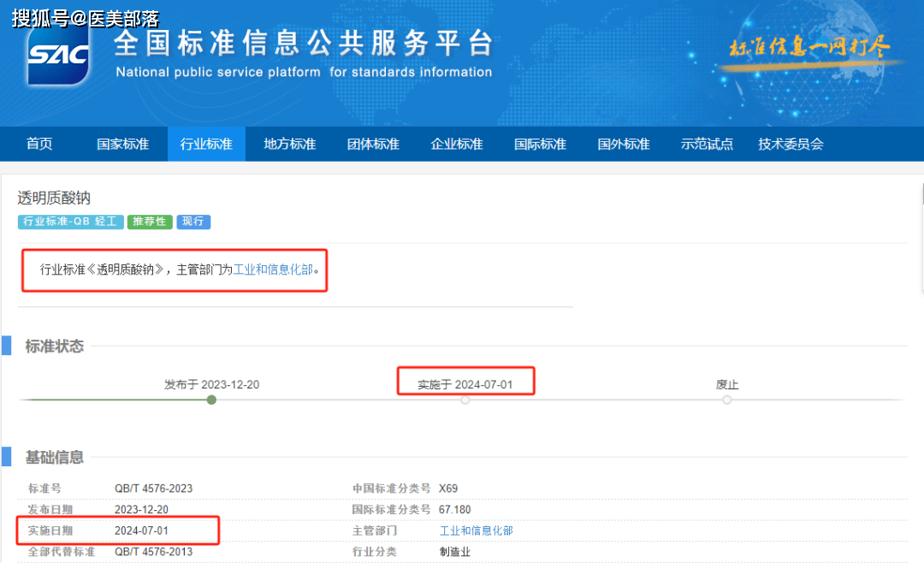Open the 地方标准 menu item
Screen dimensions: 924x575
(x=289, y=144)
